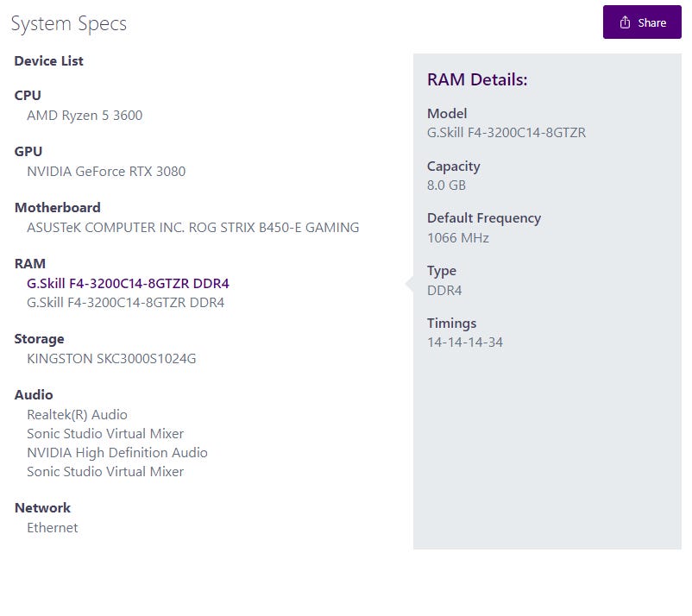Click the System Specs page title
The image size is (692, 616).
point(69,23)
